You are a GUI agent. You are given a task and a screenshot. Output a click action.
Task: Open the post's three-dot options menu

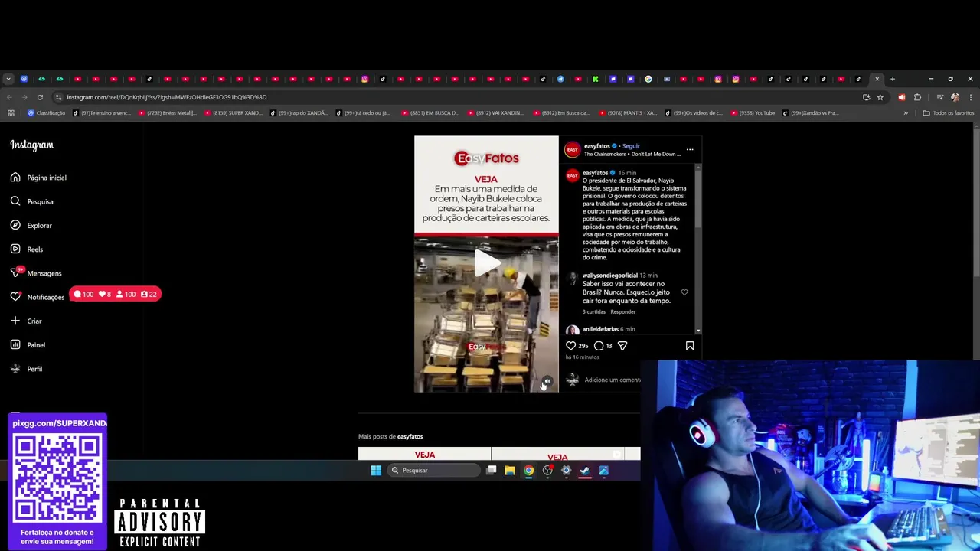[x=690, y=149]
